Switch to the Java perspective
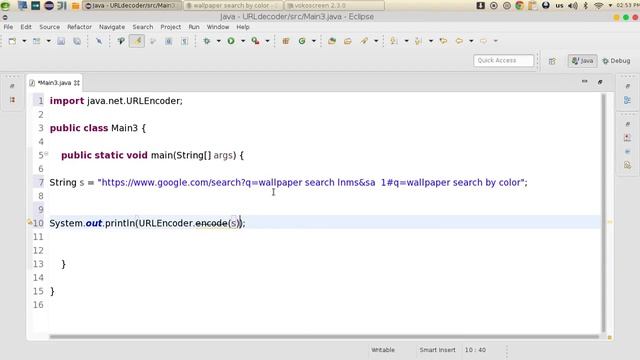 click(582, 61)
